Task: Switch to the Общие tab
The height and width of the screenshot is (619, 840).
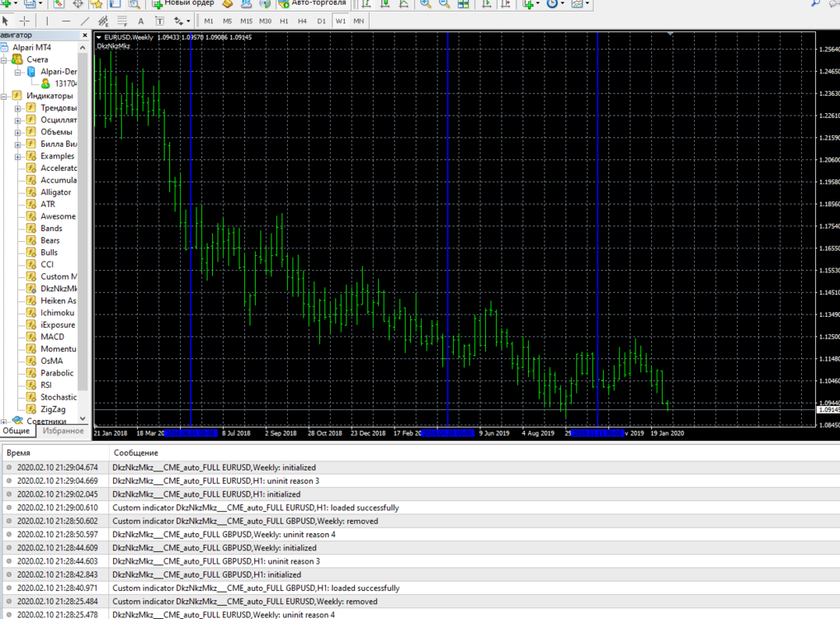Action: pos(16,431)
